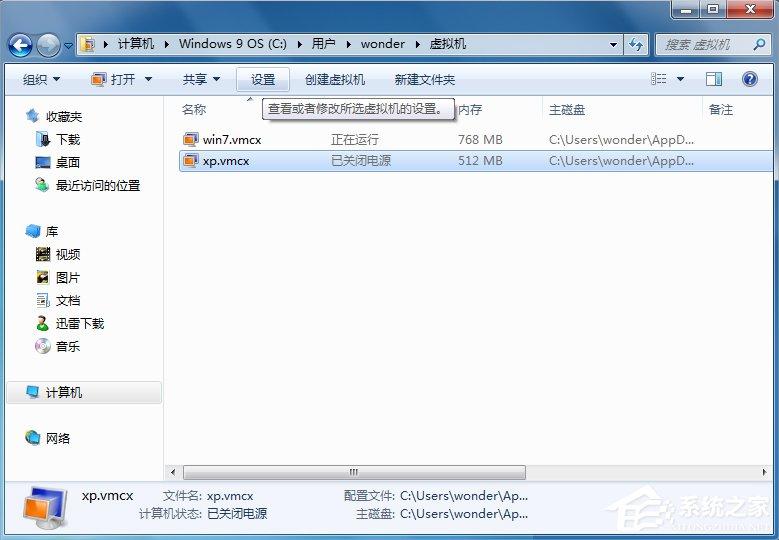Click the horizontal scrollbar thumb
Screen dimensions: 779x540
(354, 472)
